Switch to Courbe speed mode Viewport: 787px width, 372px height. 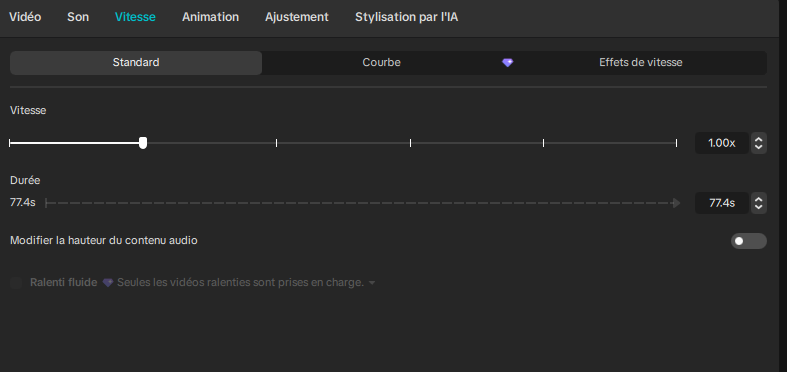(x=381, y=63)
